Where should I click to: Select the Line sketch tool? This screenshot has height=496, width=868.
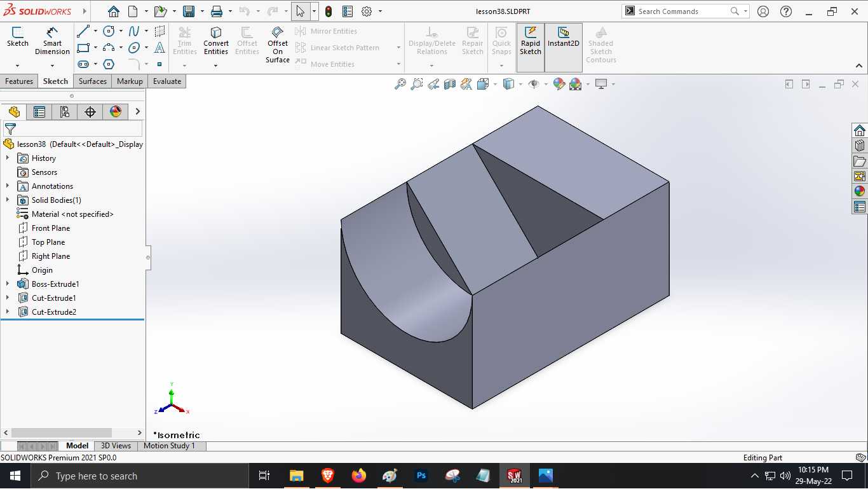click(83, 31)
